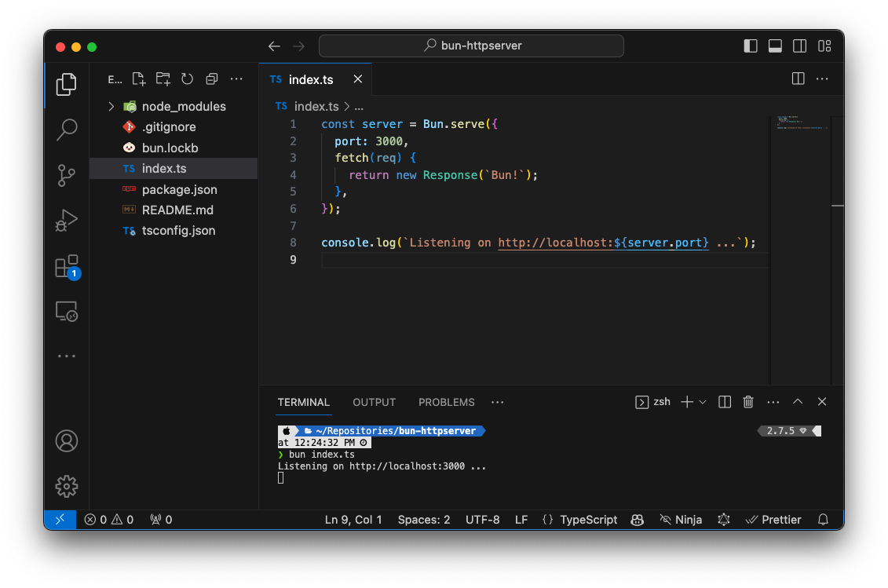Split the editor to the right
Image resolution: width=888 pixels, height=588 pixels.
coord(798,79)
